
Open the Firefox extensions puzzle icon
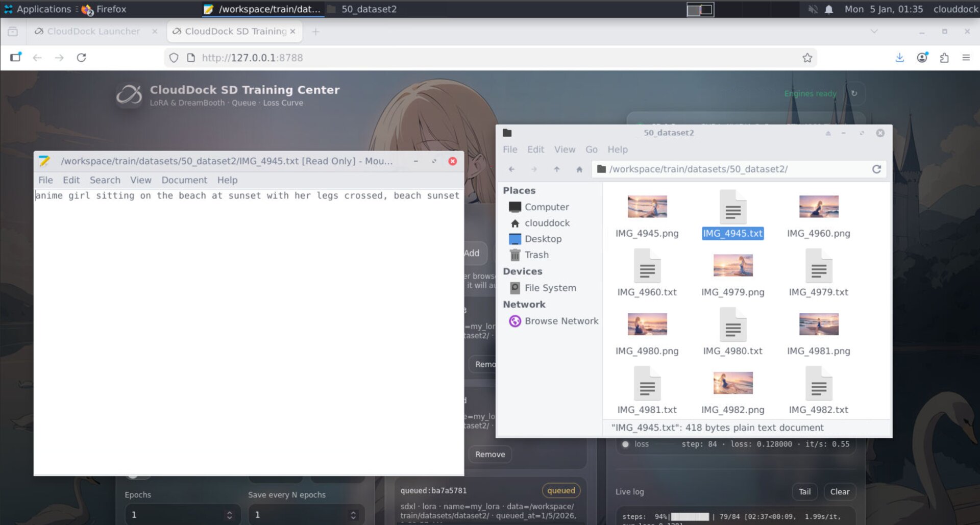pyautogui.click(x=944, y=58)
